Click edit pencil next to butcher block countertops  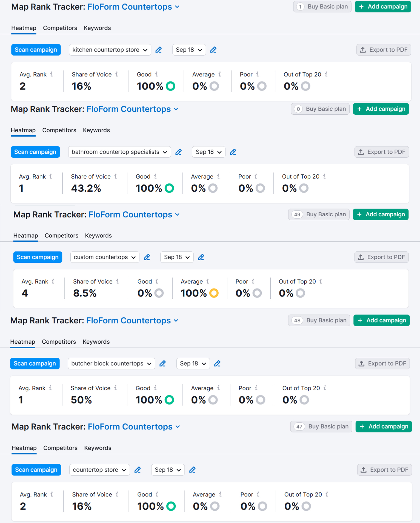pyautogui.click(x=163, y=364)
